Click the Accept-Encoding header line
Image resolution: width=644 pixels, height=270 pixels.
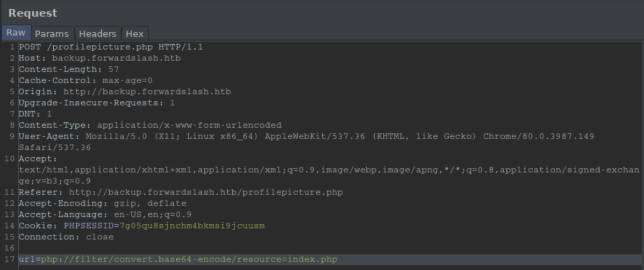pyautogui.click(x=102, y=203)
